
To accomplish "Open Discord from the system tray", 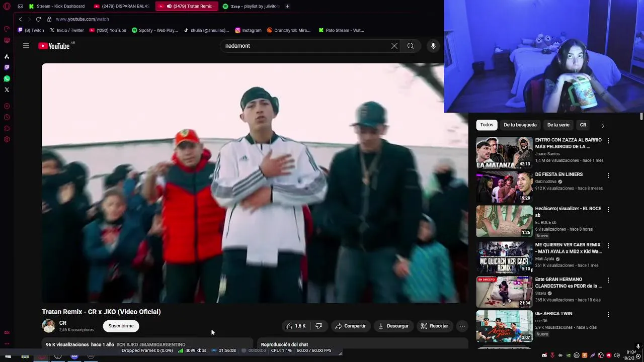I will click(544, 355).
